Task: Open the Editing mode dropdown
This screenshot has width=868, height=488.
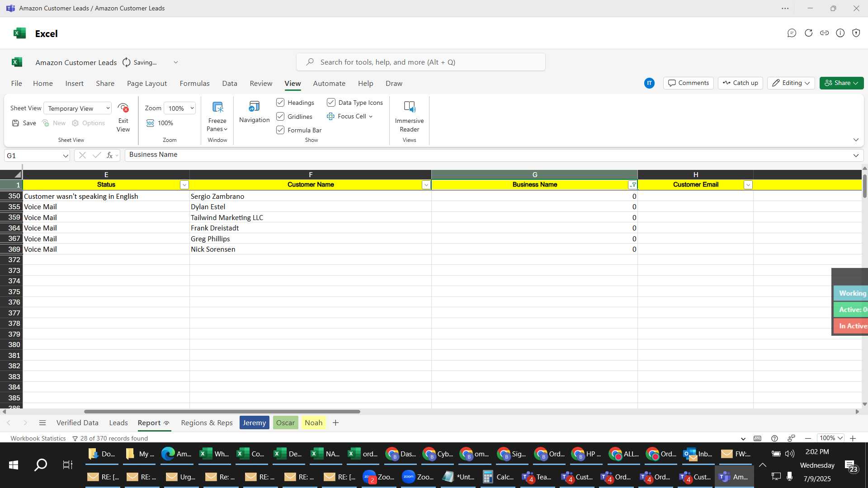Action: (791, 83)
